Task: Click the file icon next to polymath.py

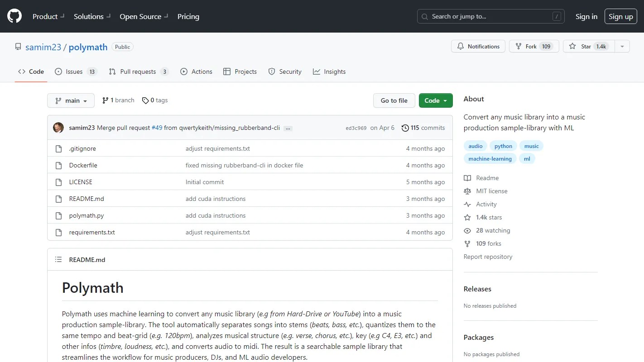Action: click(x=58, y=215)
